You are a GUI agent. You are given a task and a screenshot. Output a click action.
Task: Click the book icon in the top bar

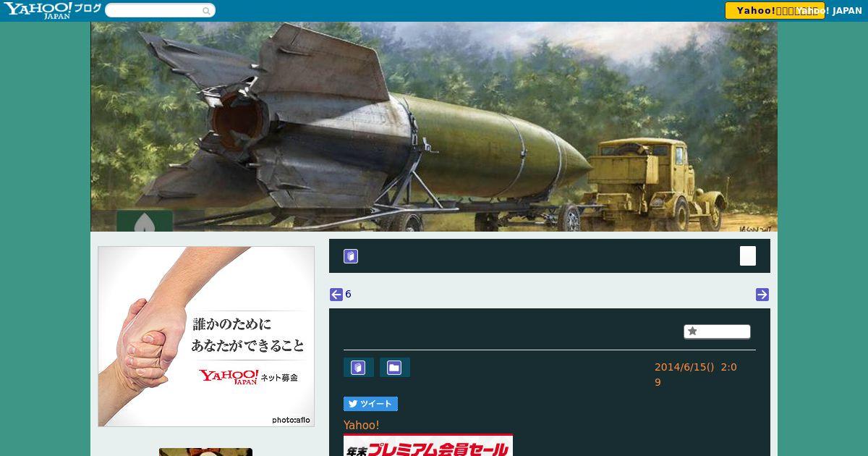[351, 256]
